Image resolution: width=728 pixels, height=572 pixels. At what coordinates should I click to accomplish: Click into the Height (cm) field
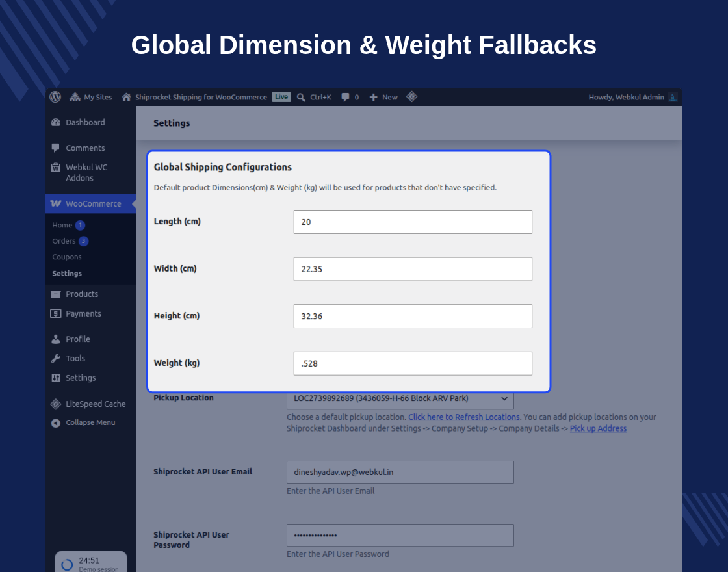click(x=413, y=316)
